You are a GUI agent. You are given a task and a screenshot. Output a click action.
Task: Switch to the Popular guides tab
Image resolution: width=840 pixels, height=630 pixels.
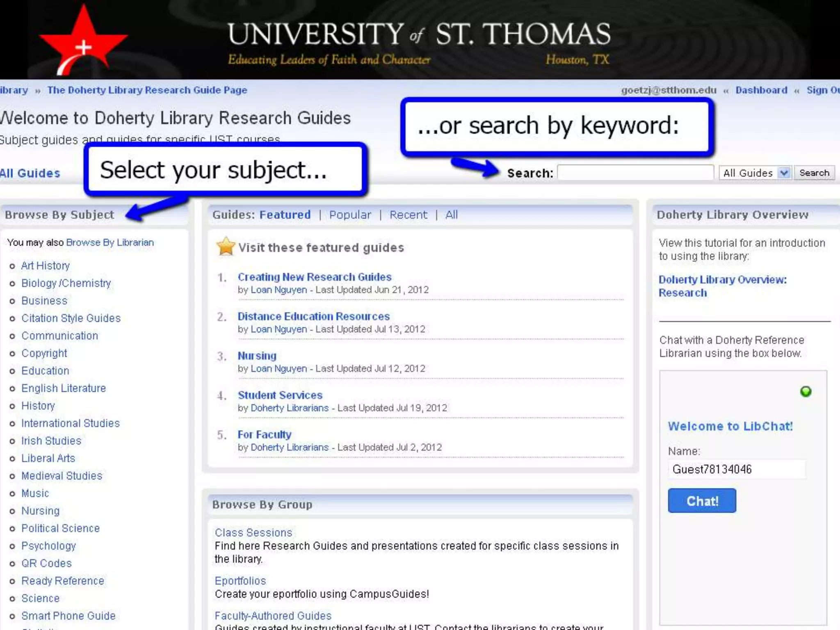coord(350,215)
